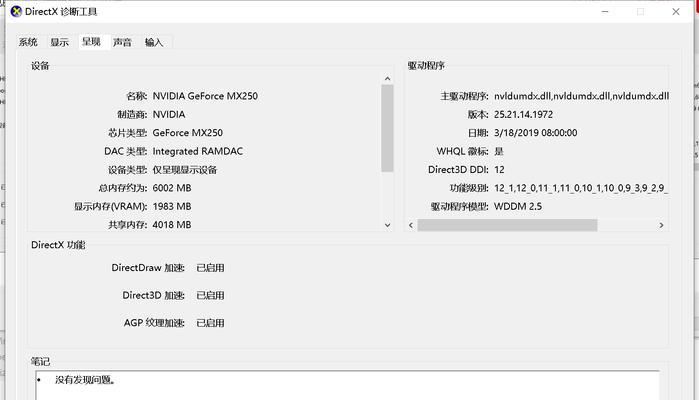Close the DirectX diagnostic window

click(x=676, y=12)
